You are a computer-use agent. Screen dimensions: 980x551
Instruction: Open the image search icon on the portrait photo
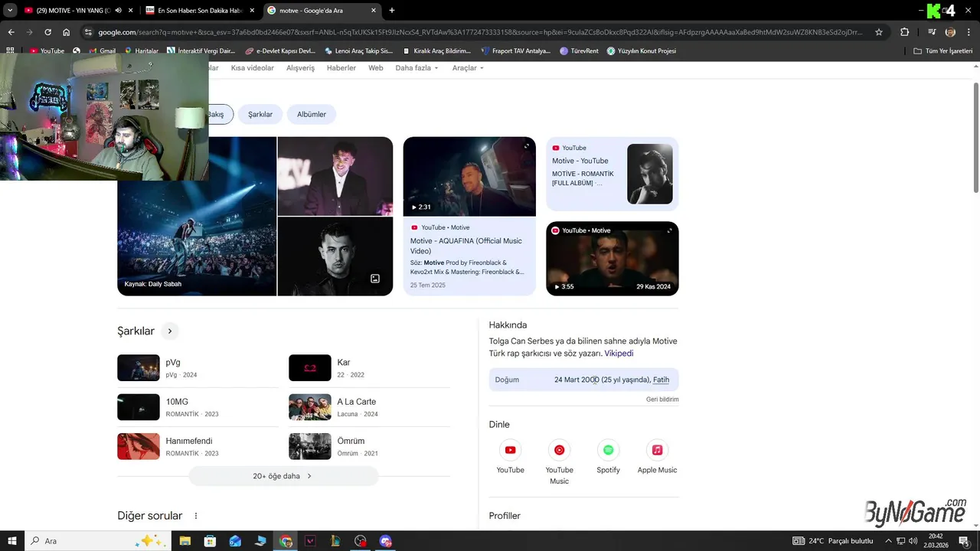tap(375, 279)
